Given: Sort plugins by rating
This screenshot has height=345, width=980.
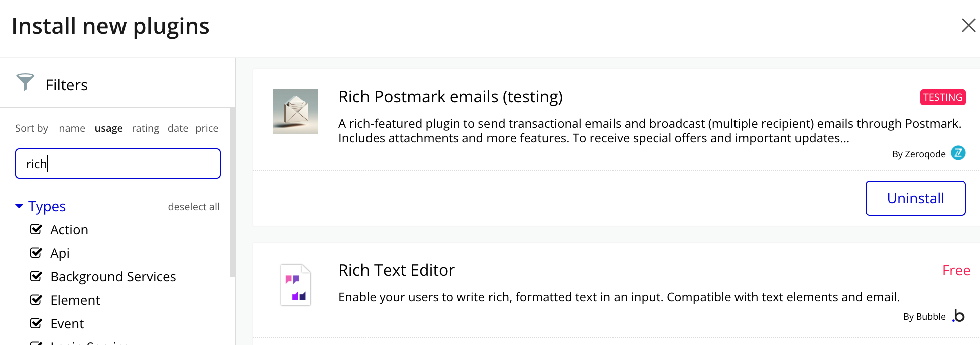Looking at the screenshot, I should 145,128.
